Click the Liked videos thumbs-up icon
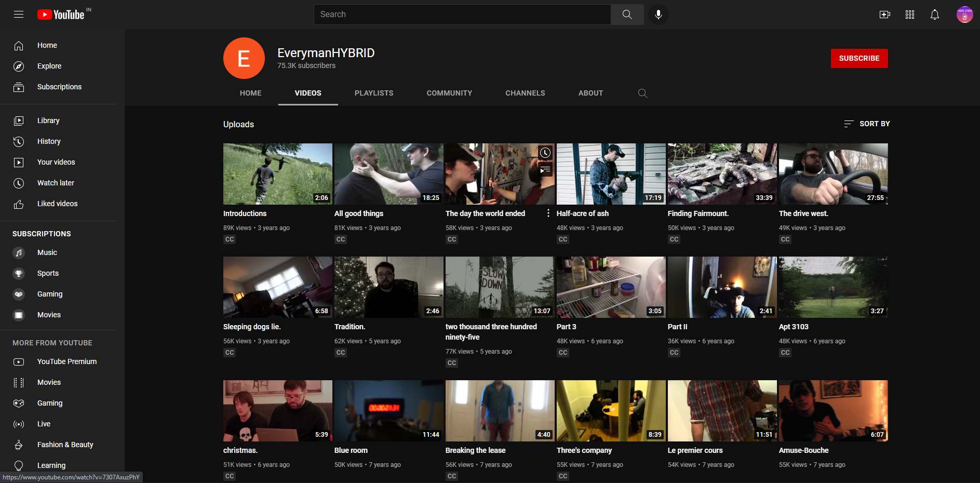 point(19,204)
